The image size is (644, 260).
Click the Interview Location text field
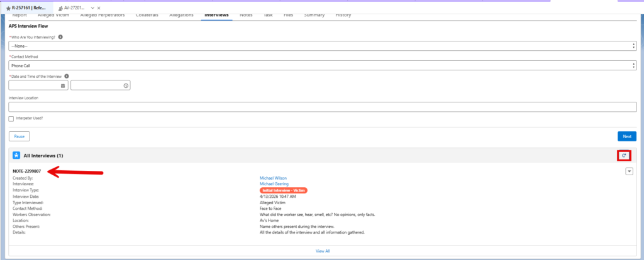click(323, 107)
